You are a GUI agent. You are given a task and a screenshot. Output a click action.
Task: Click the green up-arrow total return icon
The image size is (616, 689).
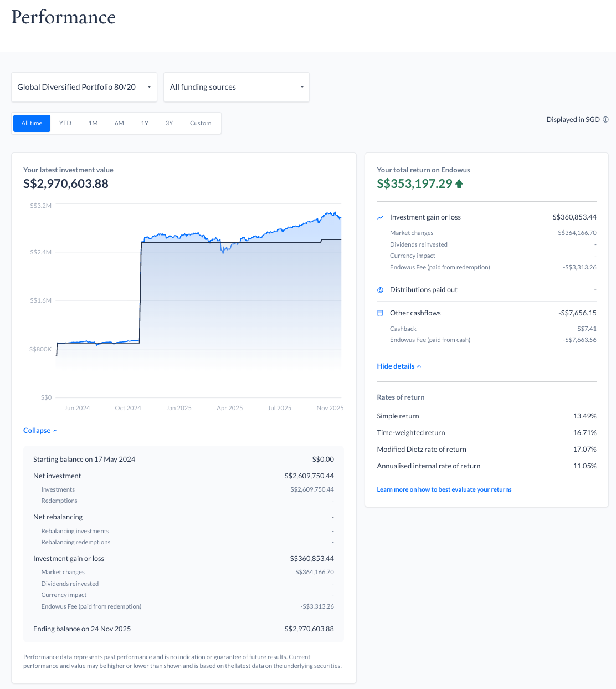[459, 184]
